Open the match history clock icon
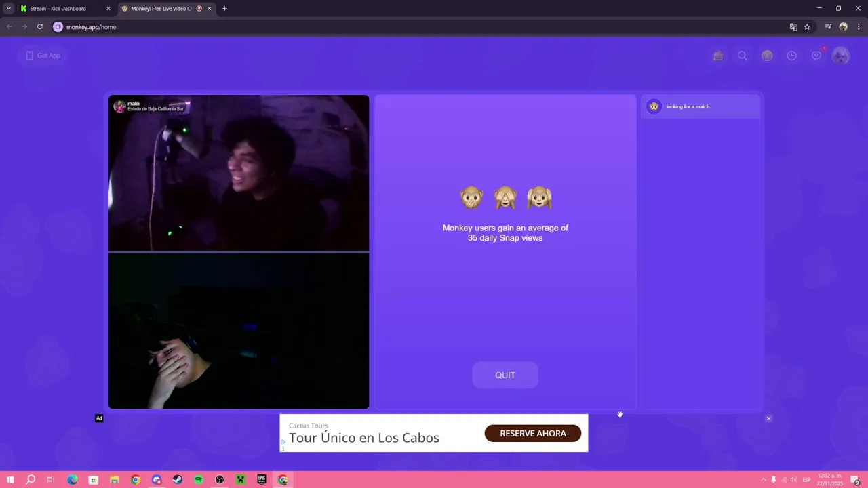The image size is (868, 488). click(x=791, y=56)
